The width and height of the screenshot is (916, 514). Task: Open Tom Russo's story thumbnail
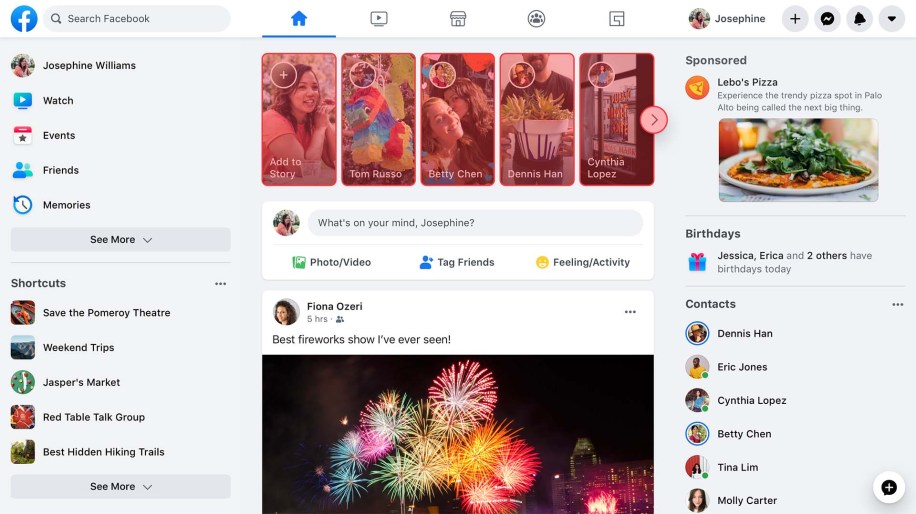(x=379, y=119)
